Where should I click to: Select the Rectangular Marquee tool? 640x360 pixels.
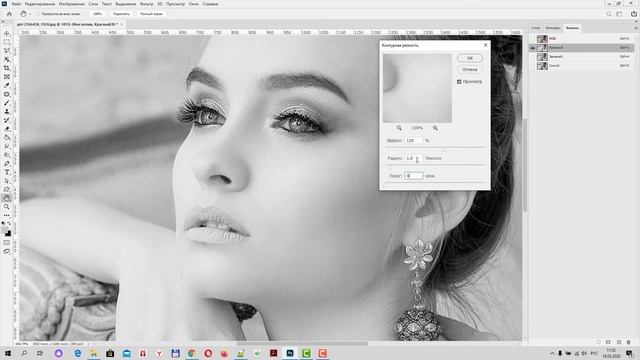pos(7,42)
